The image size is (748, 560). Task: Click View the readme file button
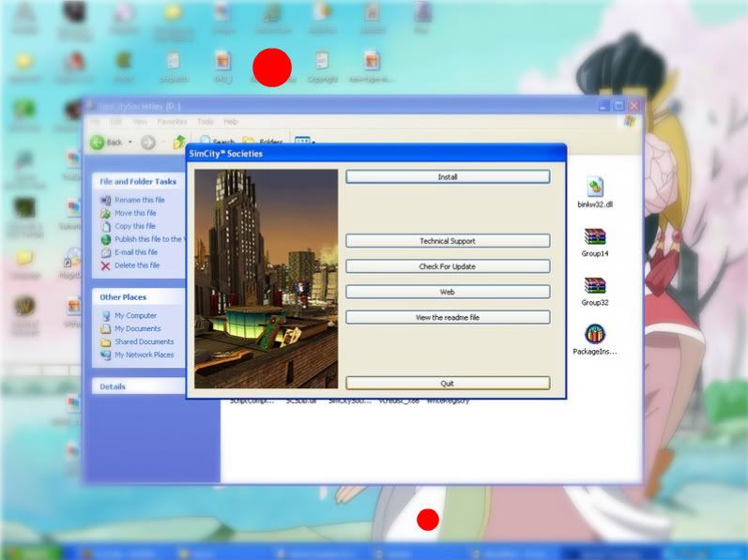click(448, 317)
